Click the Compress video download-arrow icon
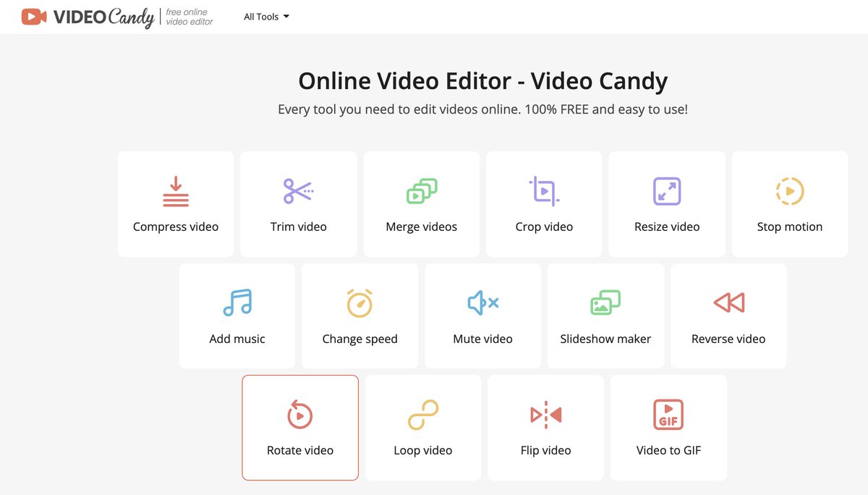Screen dimensions: 868x495 coord(176,191)
